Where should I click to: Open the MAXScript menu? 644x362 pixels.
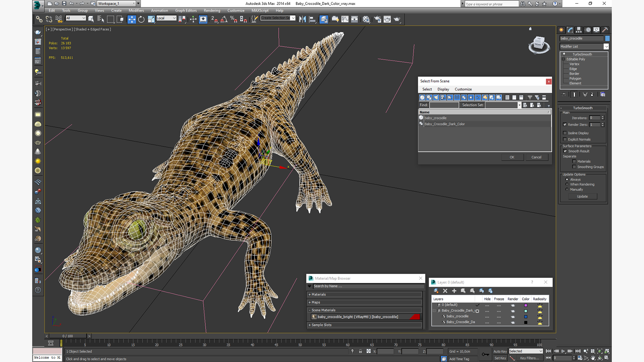pos(260,10)
